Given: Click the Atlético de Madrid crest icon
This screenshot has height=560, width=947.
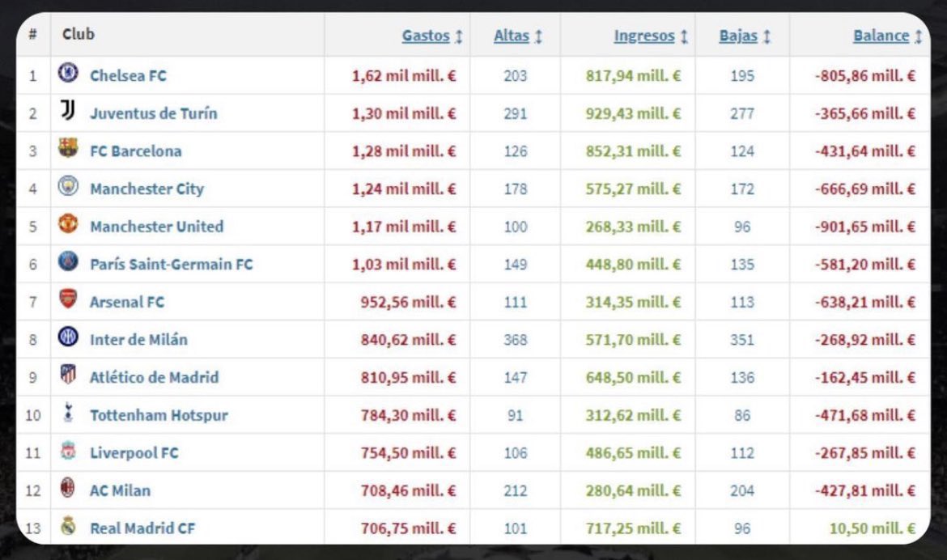Looking at the screenshot, I should (x=68, y=375).
